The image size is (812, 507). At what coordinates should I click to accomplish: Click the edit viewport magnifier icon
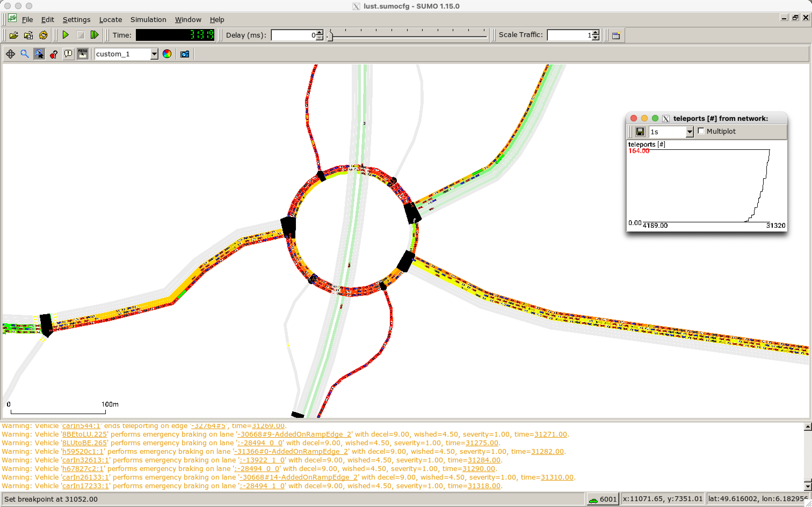(24, 54)
